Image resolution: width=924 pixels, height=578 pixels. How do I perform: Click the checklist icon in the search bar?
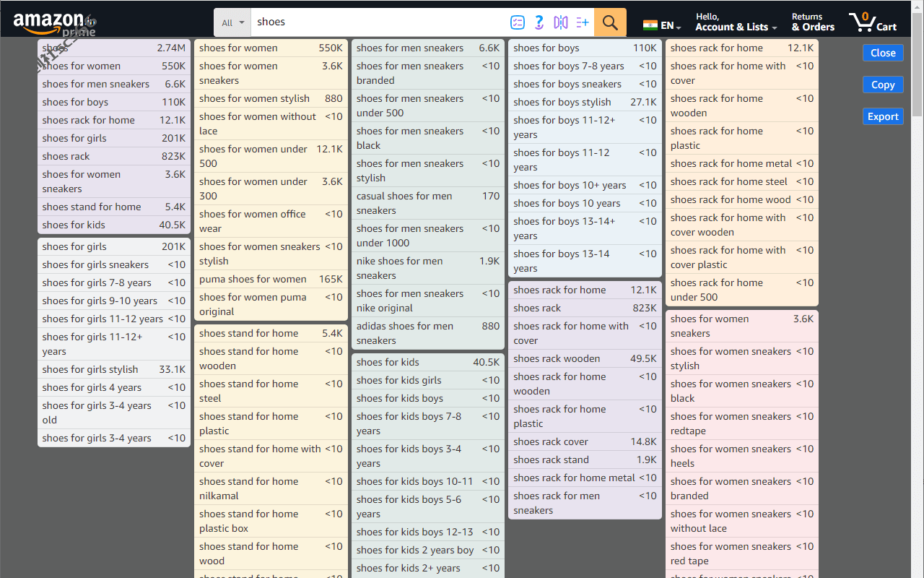pyautogui.click(x=518, y=22)
